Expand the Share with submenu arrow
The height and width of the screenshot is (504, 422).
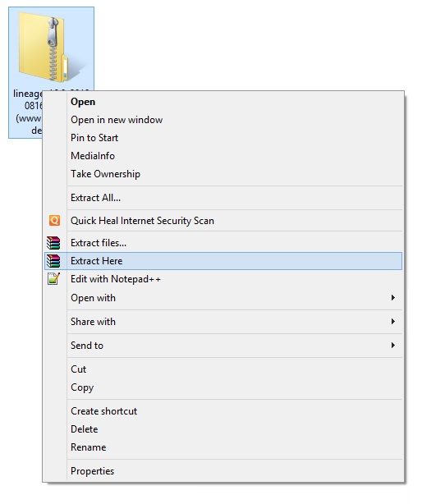point(392,322)
